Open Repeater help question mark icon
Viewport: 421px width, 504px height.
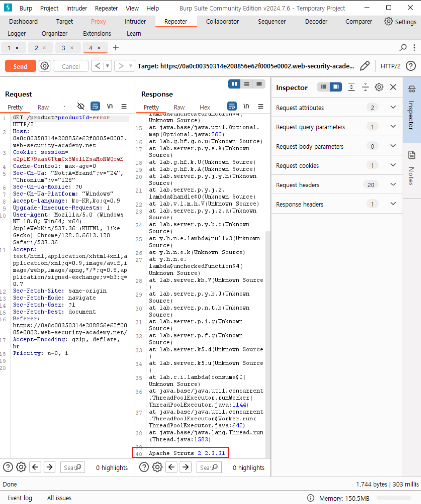coord(411,66)
